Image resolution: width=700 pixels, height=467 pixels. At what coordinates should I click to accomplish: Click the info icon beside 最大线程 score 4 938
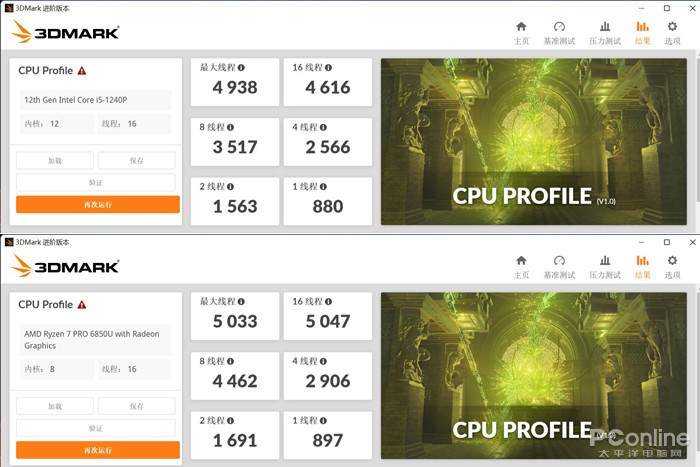242,68
